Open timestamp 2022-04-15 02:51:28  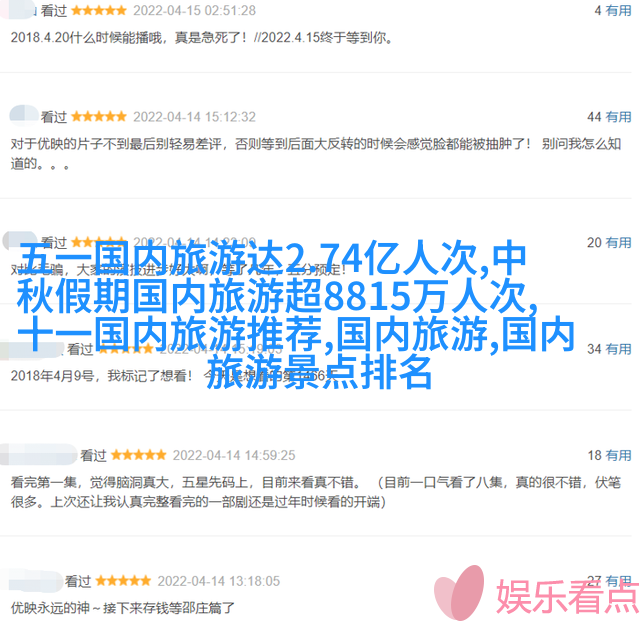tap(194, 11)
